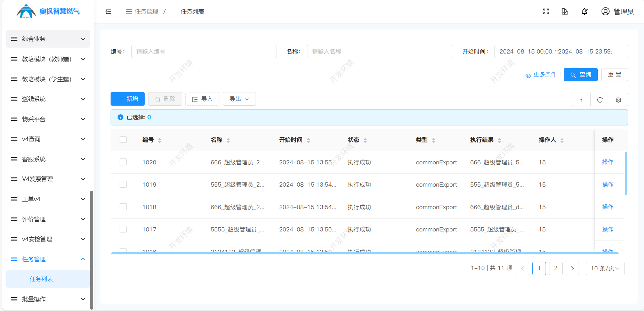Check the row 1018 checkbox
Viewport: 644px width, 311px height.
pyautogui.click(x=123, y=207)
